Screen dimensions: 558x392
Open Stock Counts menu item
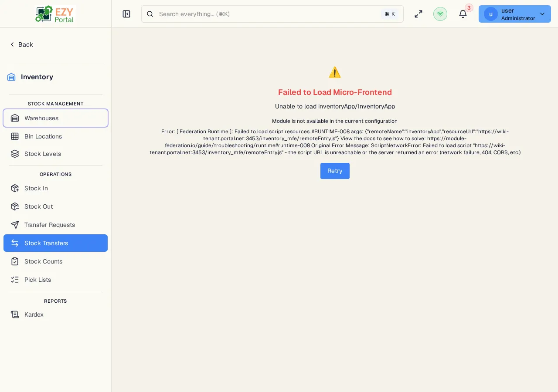tap(55, 261)
